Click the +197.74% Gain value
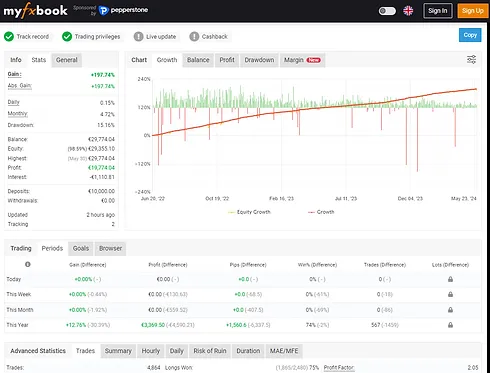490x373 pixels. [103, 75]
